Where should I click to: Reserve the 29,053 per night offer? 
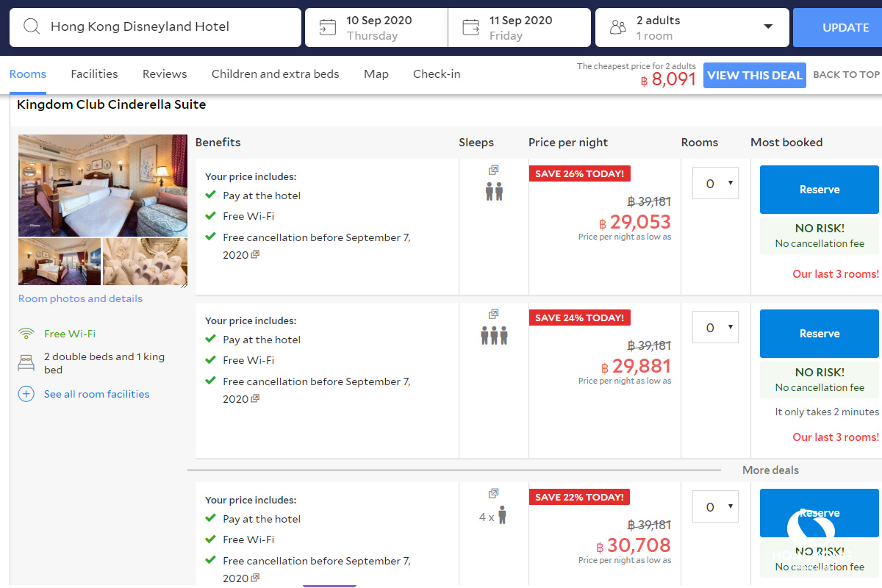[x=820, y=190]
